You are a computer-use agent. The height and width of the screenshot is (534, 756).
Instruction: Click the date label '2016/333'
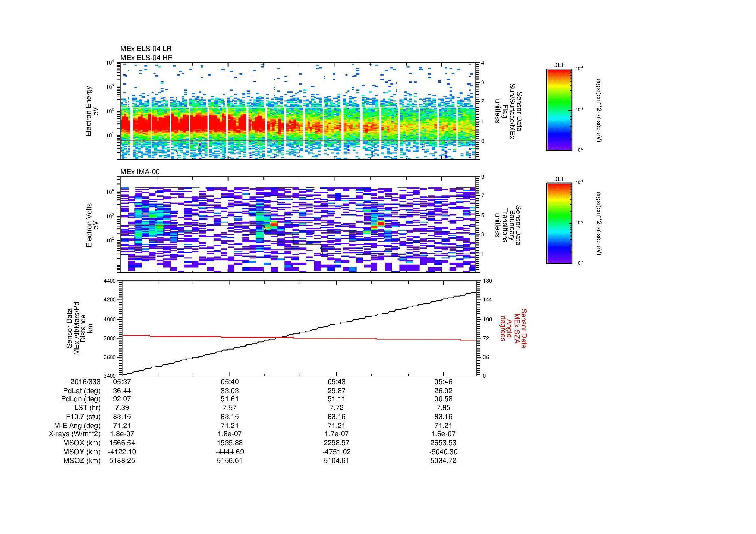tap(85, 382)
